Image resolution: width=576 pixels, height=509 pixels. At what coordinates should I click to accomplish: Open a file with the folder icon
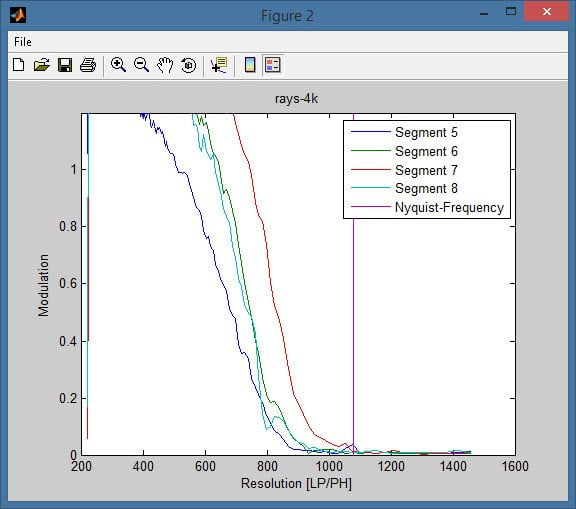click(42, 65)
